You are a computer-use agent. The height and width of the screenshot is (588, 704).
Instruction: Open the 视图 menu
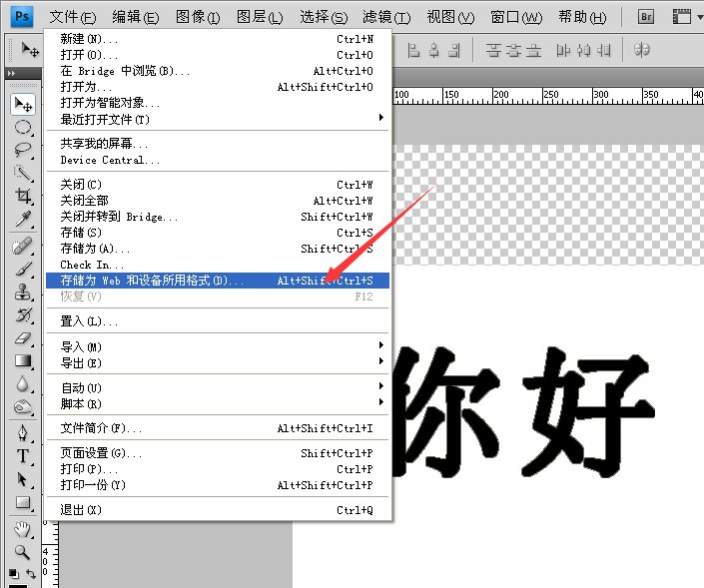(x=450, y=17)
